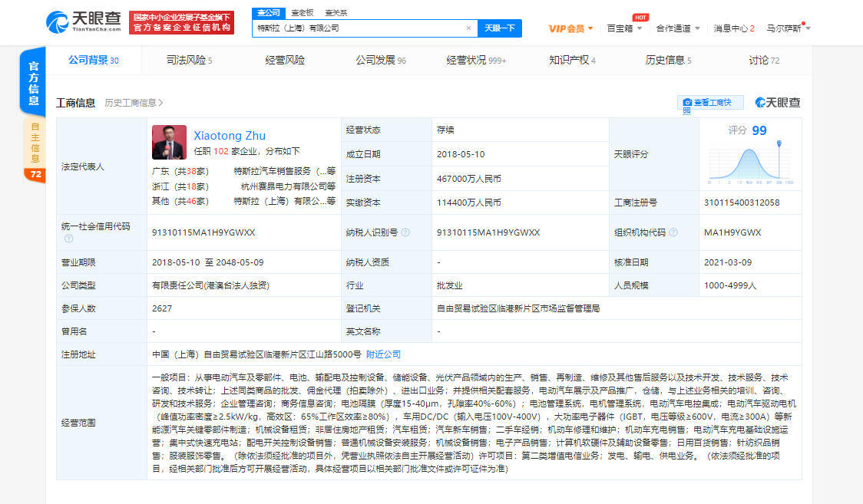Click the 1000-4999人 staff size value
Image resolution: width=863 pixels, height=504 pixels.
(730, 285)
